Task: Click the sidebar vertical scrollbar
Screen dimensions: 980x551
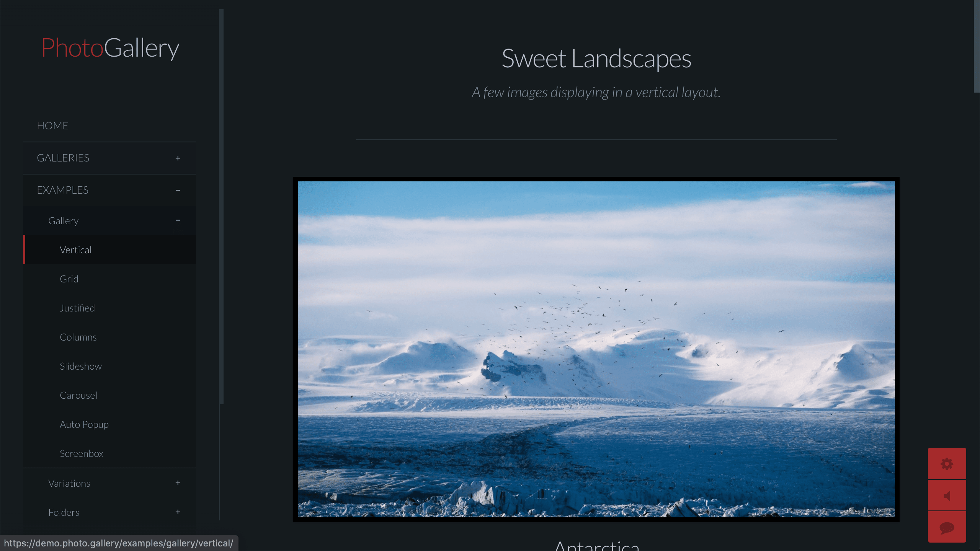Action: pyautogui.click(x=221, y=207)
